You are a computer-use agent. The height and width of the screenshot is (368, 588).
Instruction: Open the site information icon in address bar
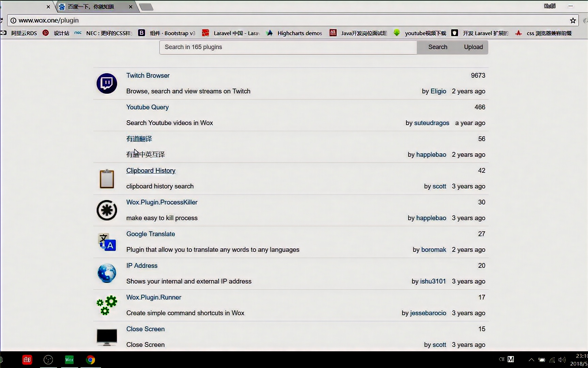click(x=13, y=20)
